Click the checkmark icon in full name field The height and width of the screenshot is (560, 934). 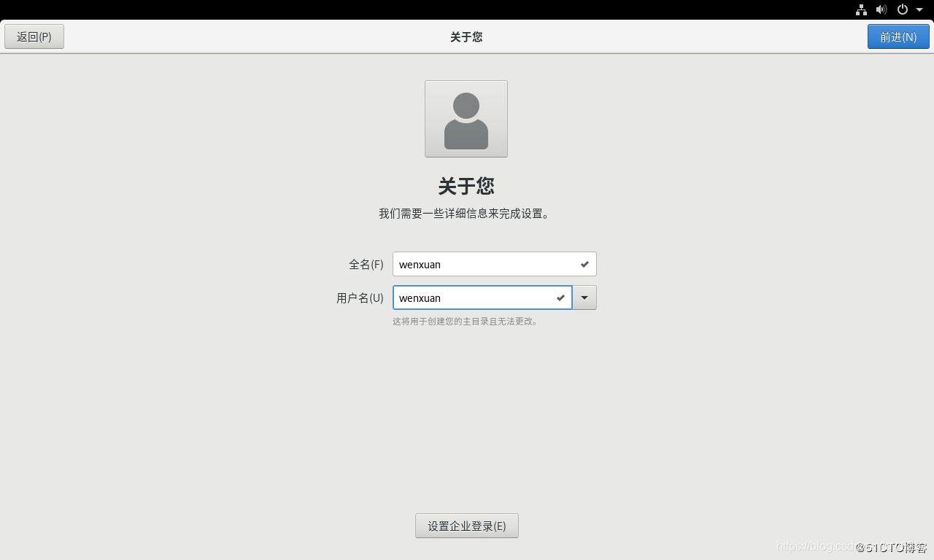[584, 264]
